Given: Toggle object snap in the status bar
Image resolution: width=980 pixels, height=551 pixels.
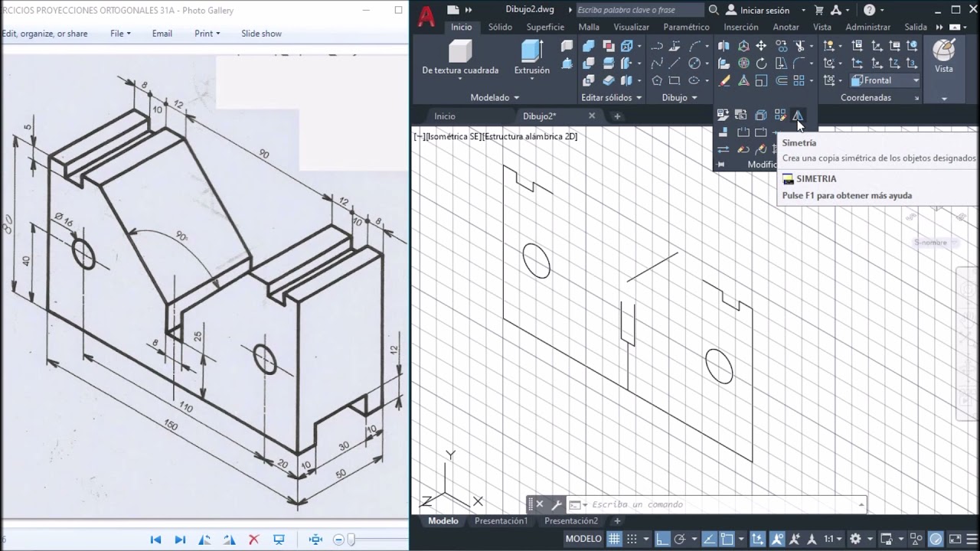Looking at the screenshot, I should (727, 539).
